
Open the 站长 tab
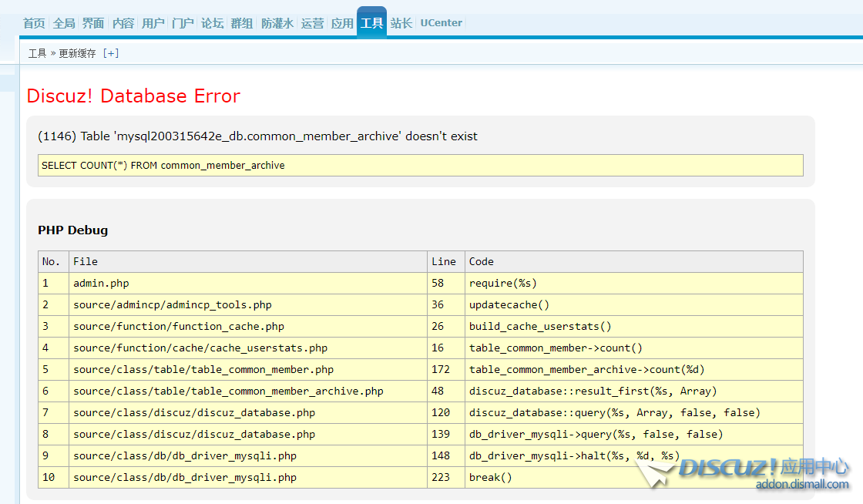[401, 23]
